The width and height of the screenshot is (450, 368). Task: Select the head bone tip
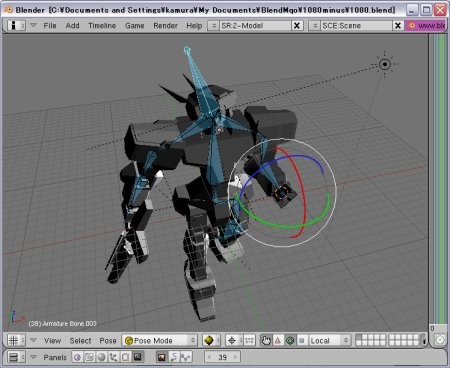pyautogui.click(x=187, y=50)
